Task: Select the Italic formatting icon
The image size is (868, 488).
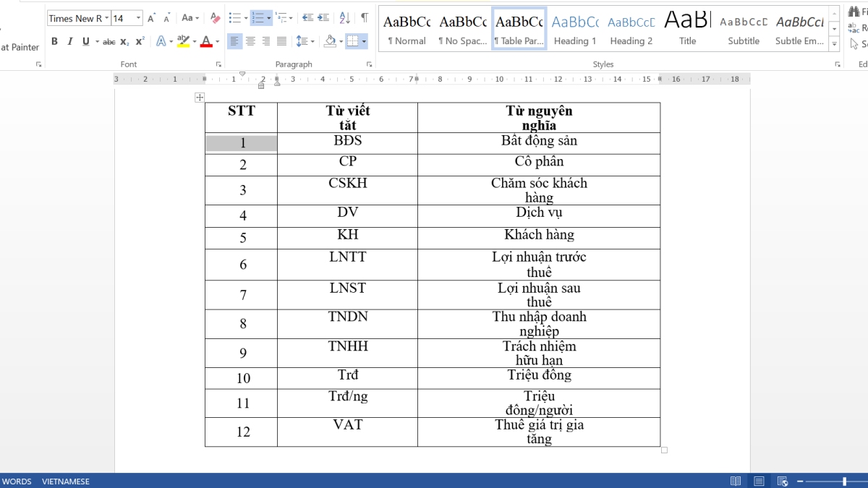Action: pos(69,41)
